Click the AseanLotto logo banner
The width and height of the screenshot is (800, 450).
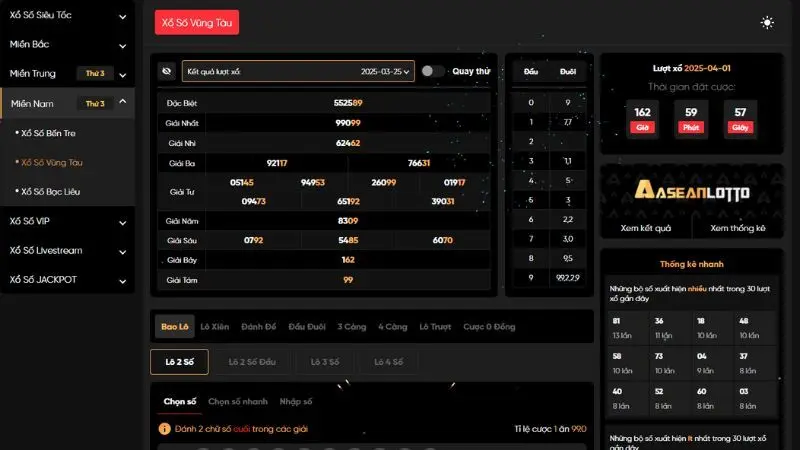pyautogui.click(x=691, y=191)
